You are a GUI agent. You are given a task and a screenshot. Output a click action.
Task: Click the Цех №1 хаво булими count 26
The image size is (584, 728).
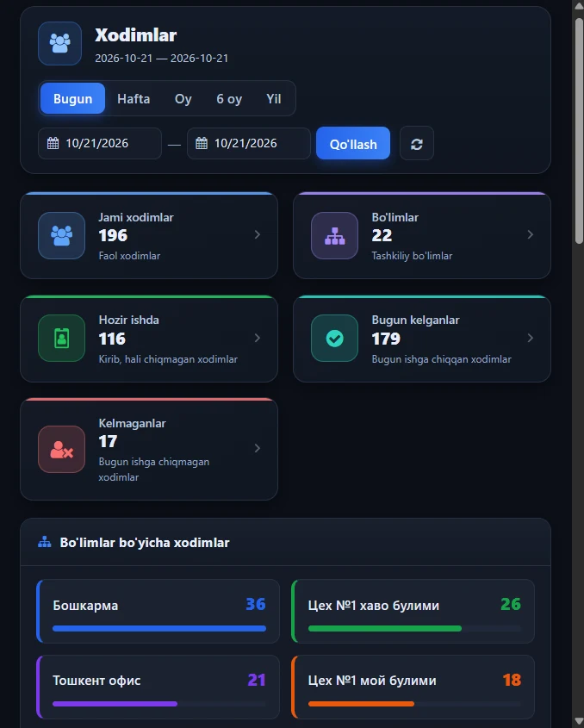(511, 604)
